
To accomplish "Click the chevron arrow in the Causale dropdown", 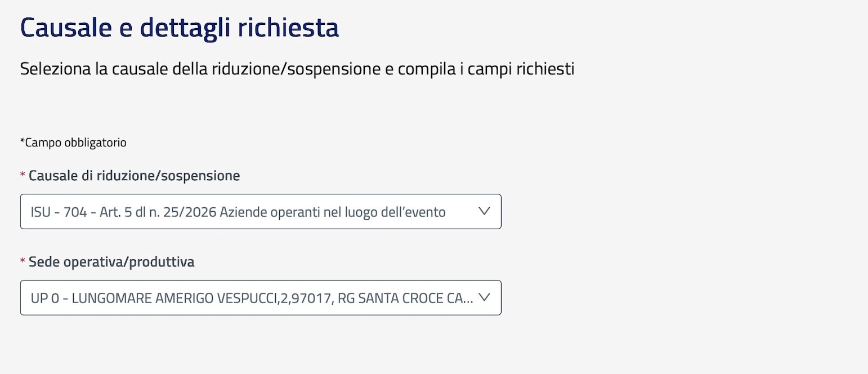I will [x=484, y=211].
